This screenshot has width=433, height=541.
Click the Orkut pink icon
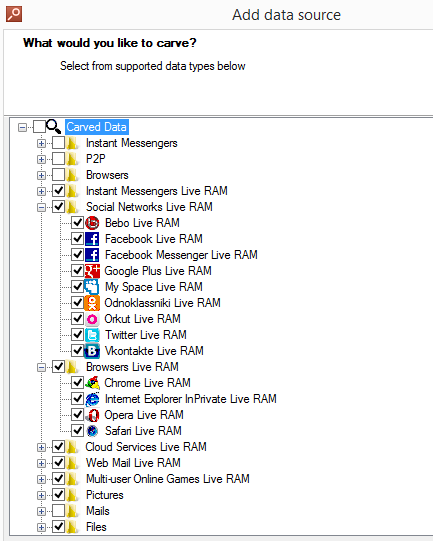(92, 319)
